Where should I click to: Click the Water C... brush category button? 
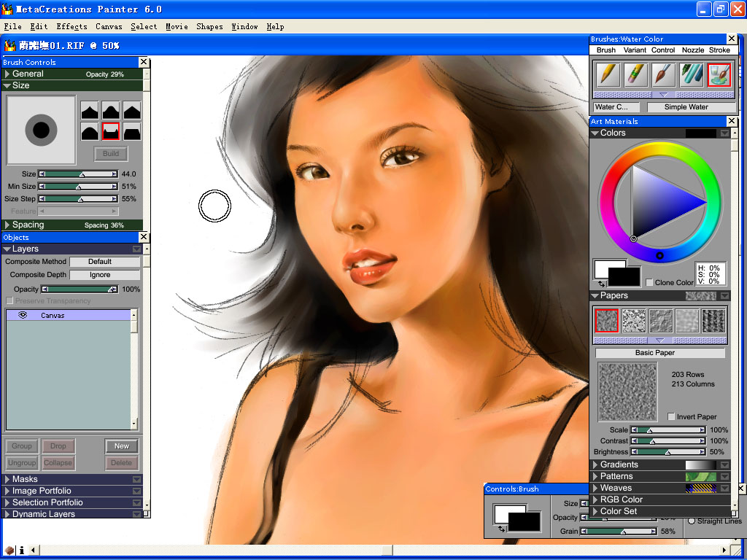tap(617, 107)
